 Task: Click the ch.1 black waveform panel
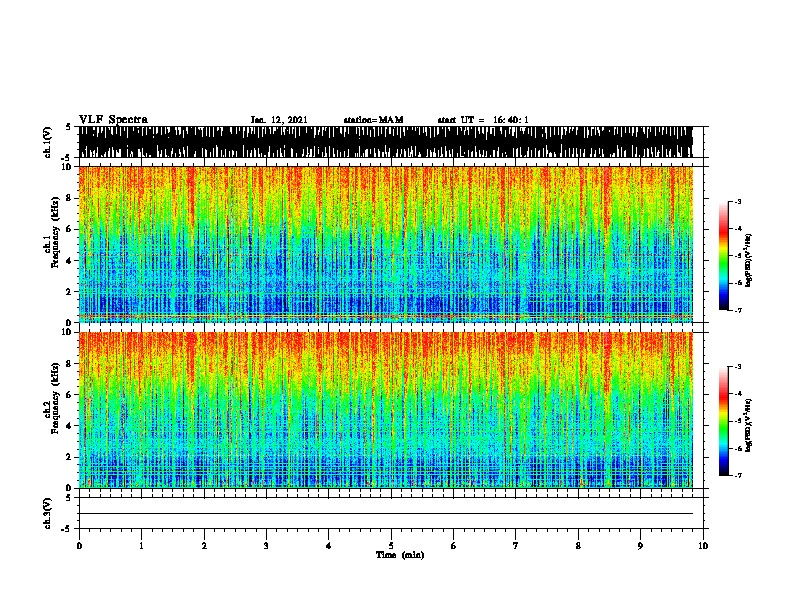click(x=385, y=142)
